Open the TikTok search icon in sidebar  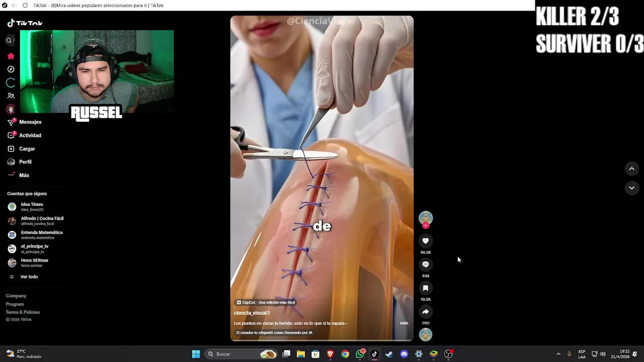[x=9, y=40]
